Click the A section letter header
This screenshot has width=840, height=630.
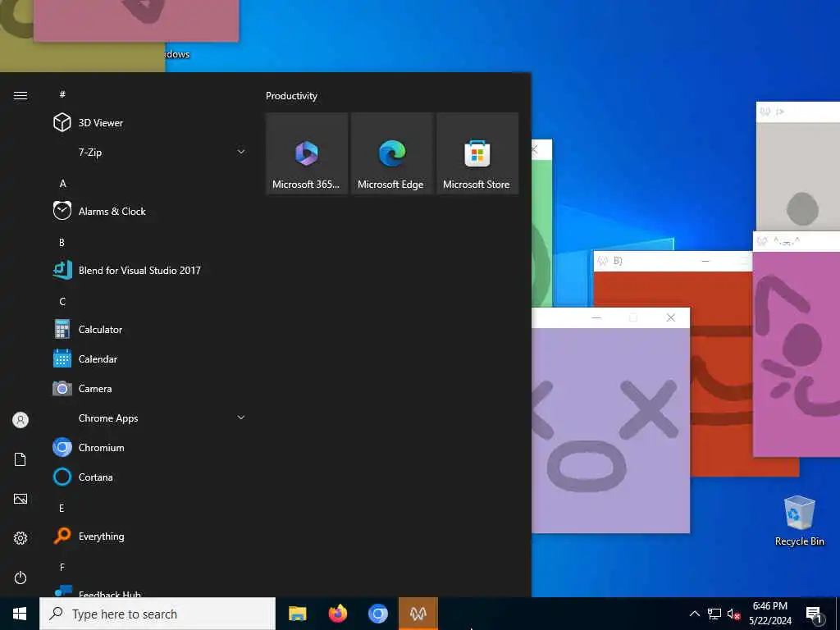[62, 183]
